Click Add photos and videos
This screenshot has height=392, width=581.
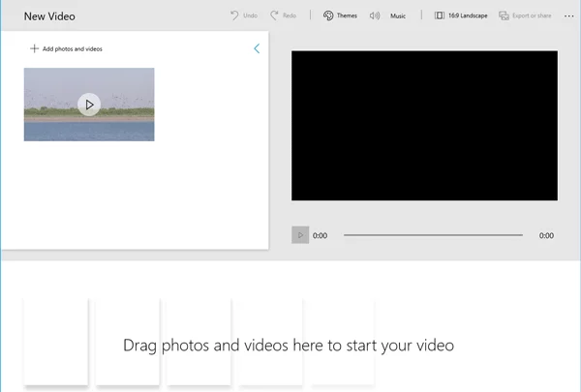pos(66,48)
